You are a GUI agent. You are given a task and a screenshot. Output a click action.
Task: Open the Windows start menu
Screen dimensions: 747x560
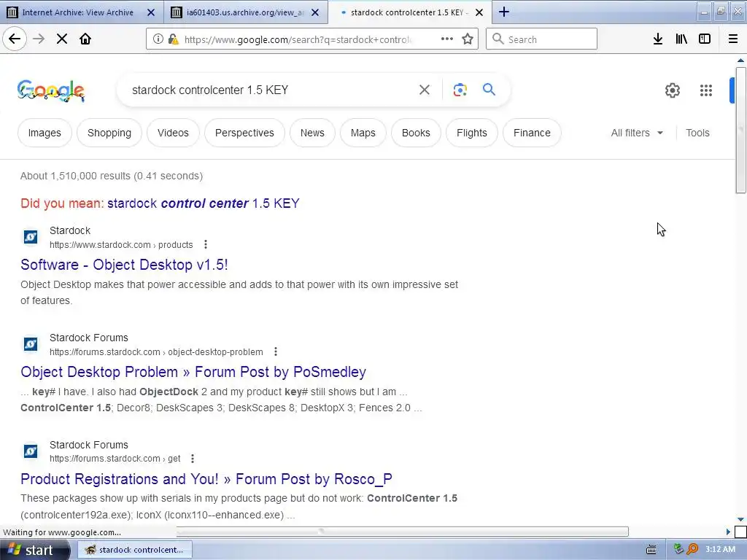[x=34, y=550]
